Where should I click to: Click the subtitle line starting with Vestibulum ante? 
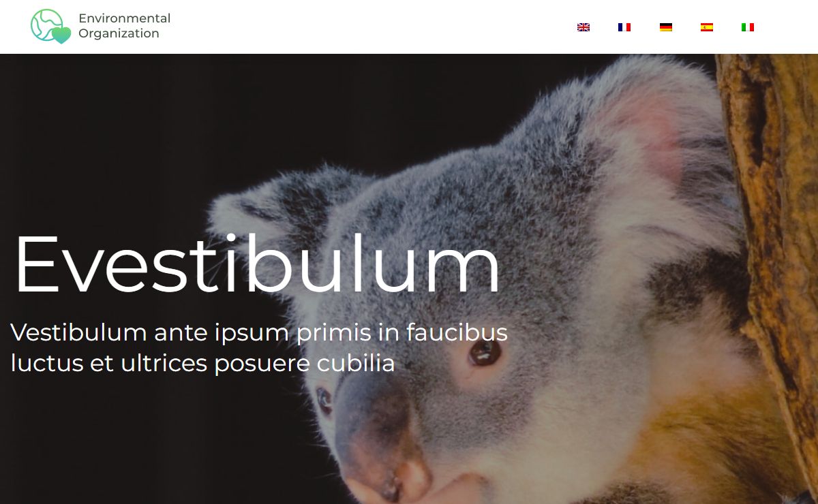[x=259, y=332]
